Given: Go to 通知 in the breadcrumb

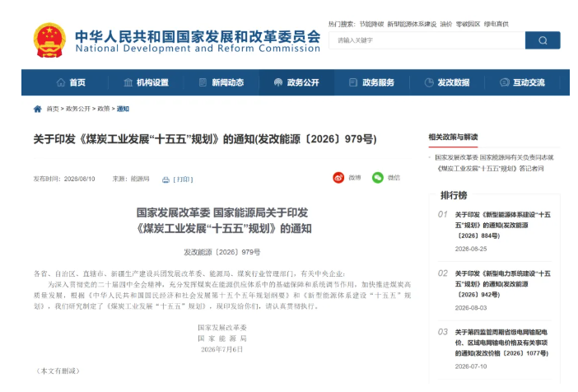Looking at the screenshot, I should [x=123, y=109].
